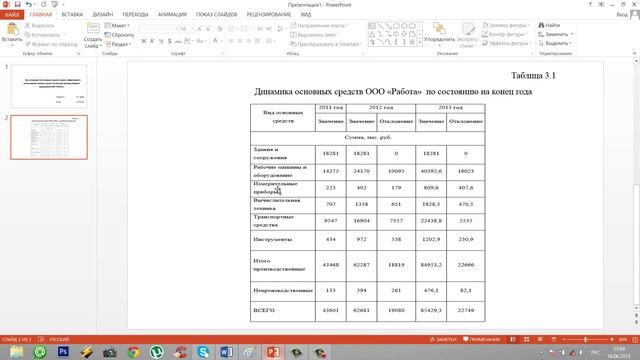Toggle Bold (Ж) formatting

point(143,41)
